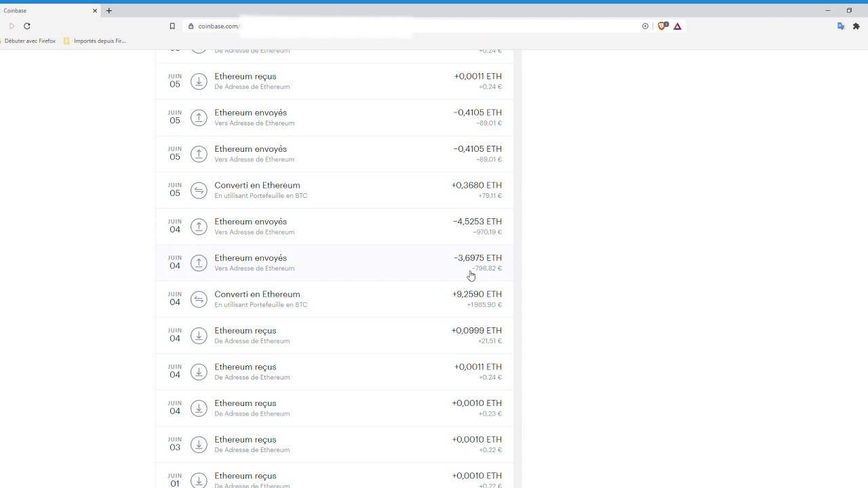The height and width of the screenshot is (488, 868).
Task: Open the translate extension icon
Action: point(841,26)
